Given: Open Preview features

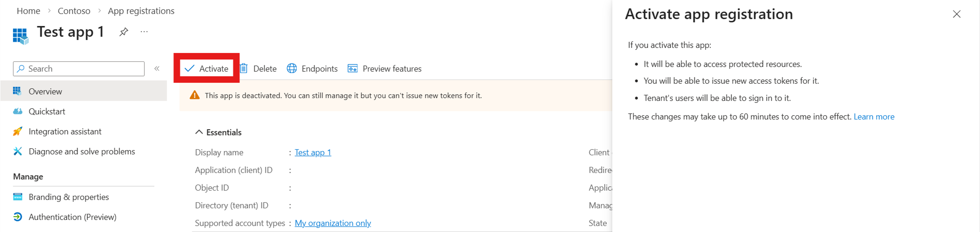Looking at the screenshot, I should pos(384,69).
